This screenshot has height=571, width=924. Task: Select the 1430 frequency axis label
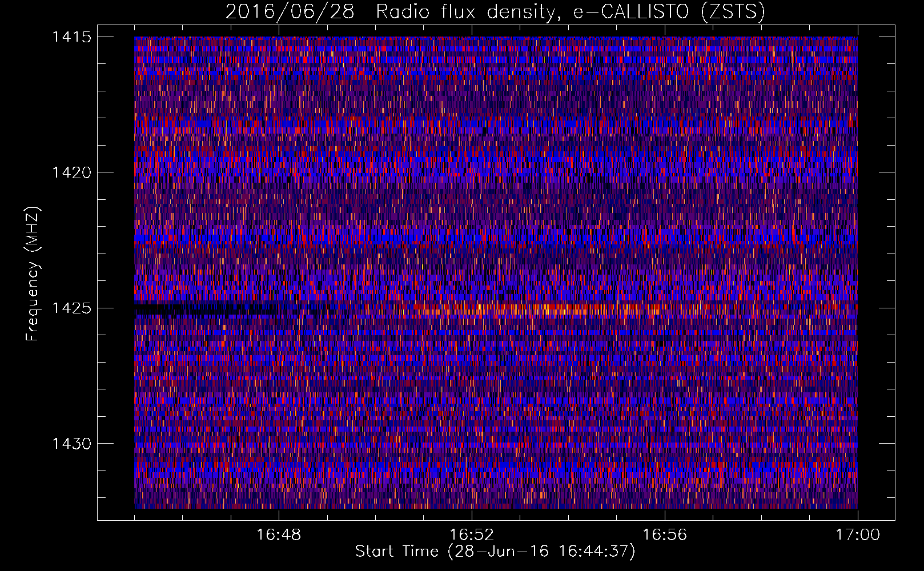click(x=71, y=444)
